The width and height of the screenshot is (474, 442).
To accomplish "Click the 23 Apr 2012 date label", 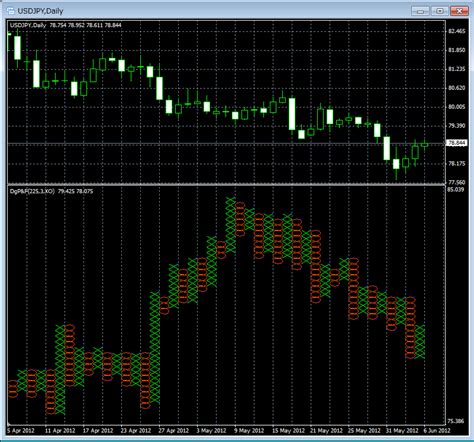I will tap(136, 431).
